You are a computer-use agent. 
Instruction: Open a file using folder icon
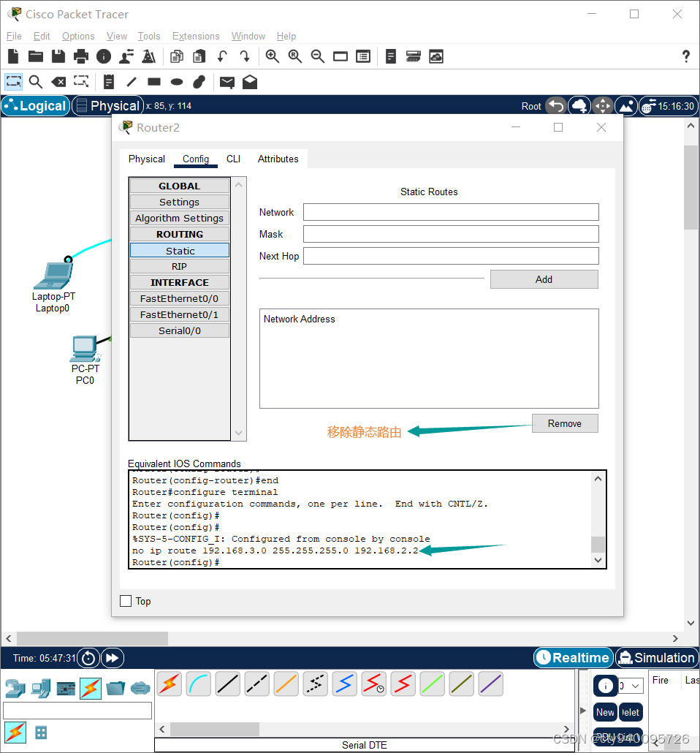click(36, 57)
